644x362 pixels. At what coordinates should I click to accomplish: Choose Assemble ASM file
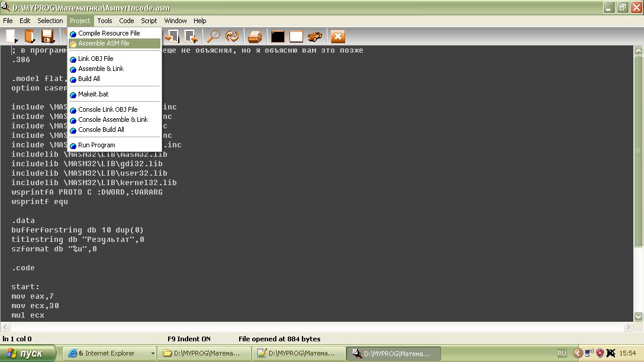115,43
